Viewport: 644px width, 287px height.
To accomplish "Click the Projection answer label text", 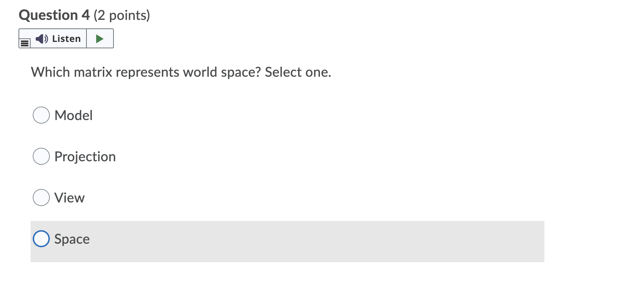I will tap(85, 157).
